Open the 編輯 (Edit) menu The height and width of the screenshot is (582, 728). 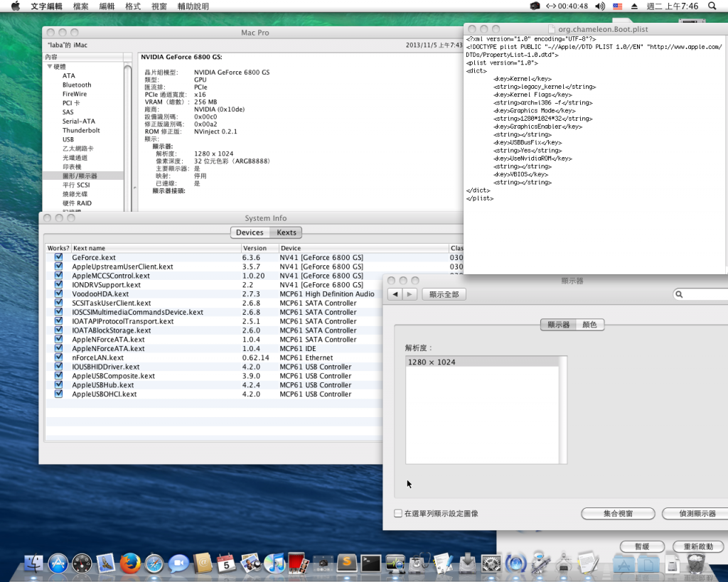pos(107,6)
